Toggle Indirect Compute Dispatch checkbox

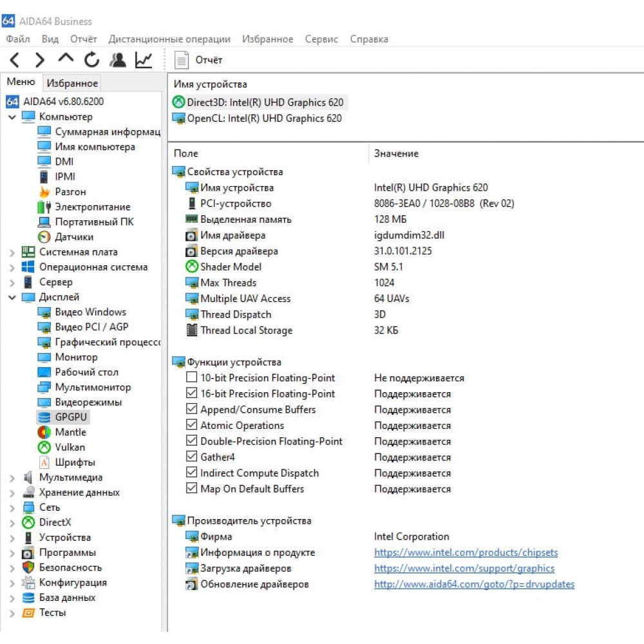tap(191, 472)
